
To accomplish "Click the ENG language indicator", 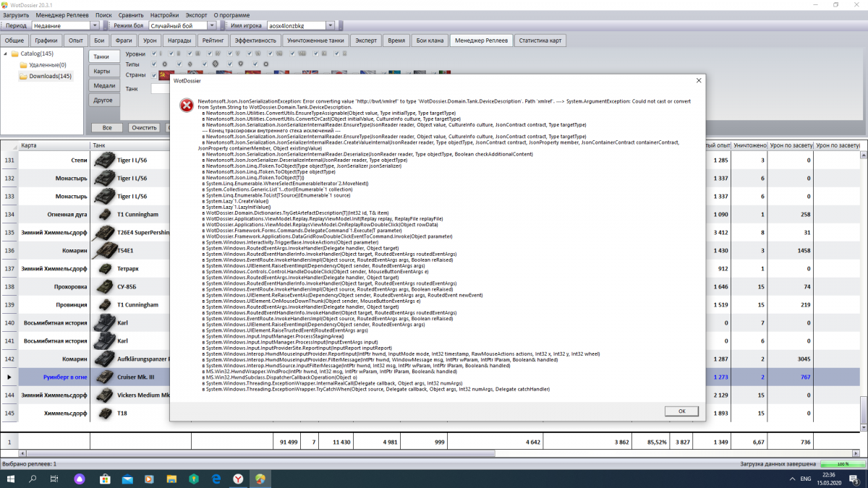I will pyautogui.click(x=806, y=479).
